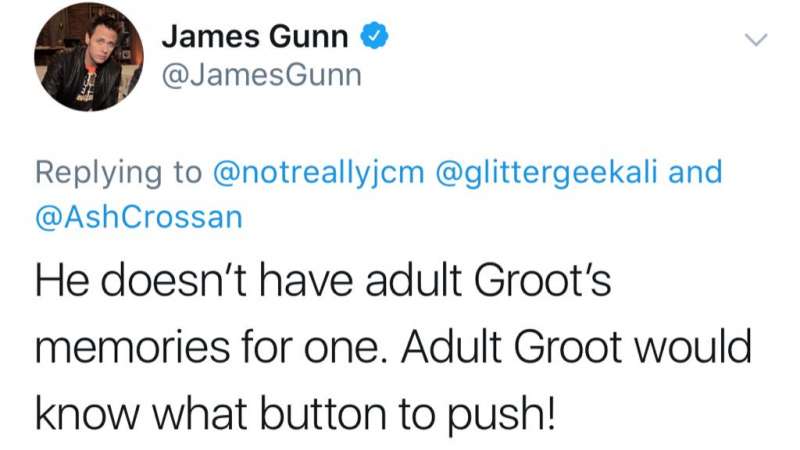Click 'Gunn' in the display name
800x450 pixels.
click(308, 37)
